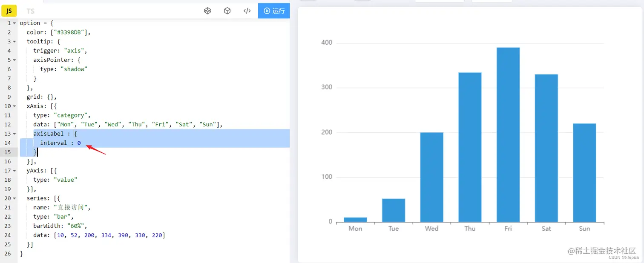The width and height of the screenshot is (644, 263).
Task: Click the name: "直接访问" code line
Action: click(62, 207)
